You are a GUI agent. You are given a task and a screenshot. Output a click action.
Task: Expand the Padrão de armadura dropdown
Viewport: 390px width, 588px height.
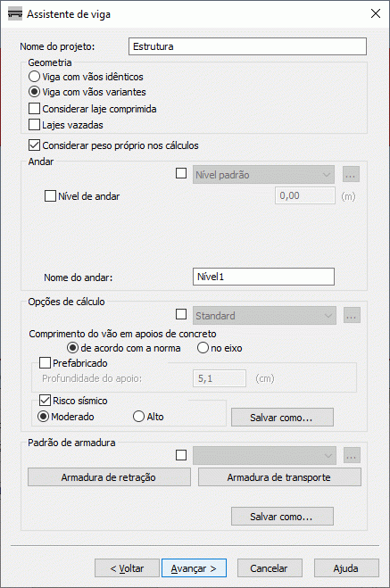264,455
